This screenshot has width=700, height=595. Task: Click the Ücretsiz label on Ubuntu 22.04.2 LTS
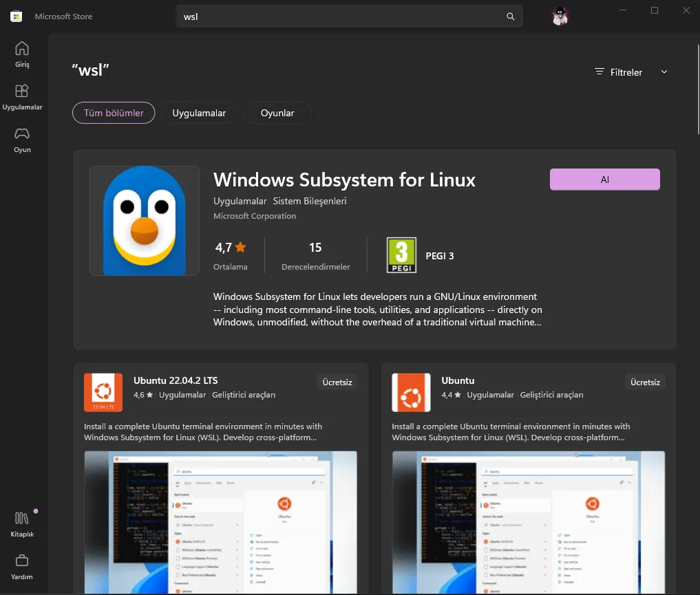[337, 382]
